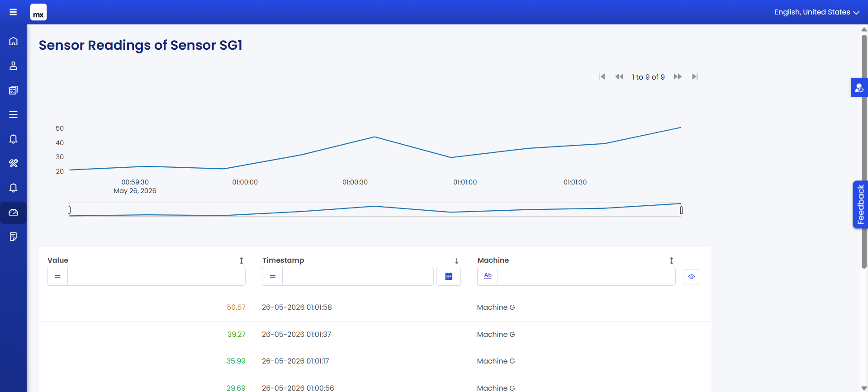This screenshot has width=868, height=392.
Task: Toggle column visibility with the eye icon
Action: (692, 277)
